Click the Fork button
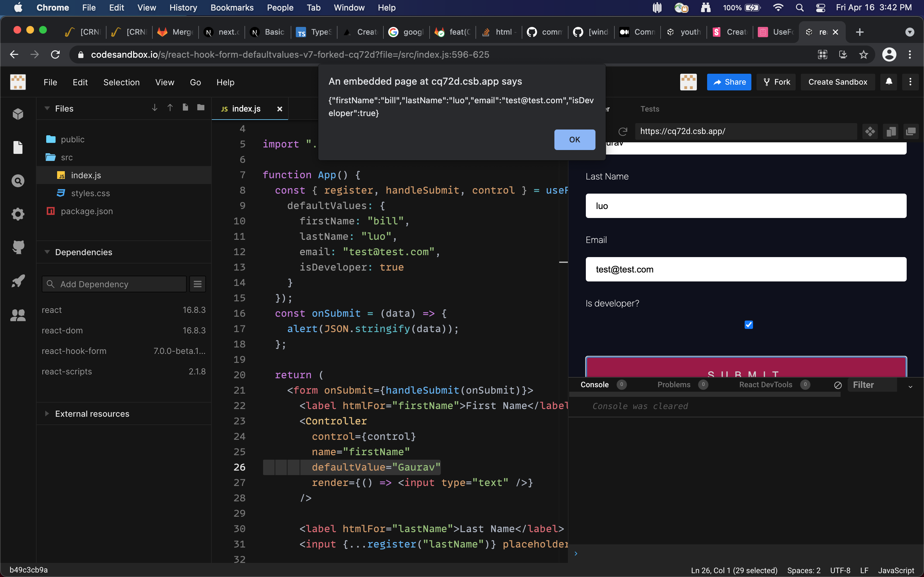The image size is (924, 577). click(776, 82)
